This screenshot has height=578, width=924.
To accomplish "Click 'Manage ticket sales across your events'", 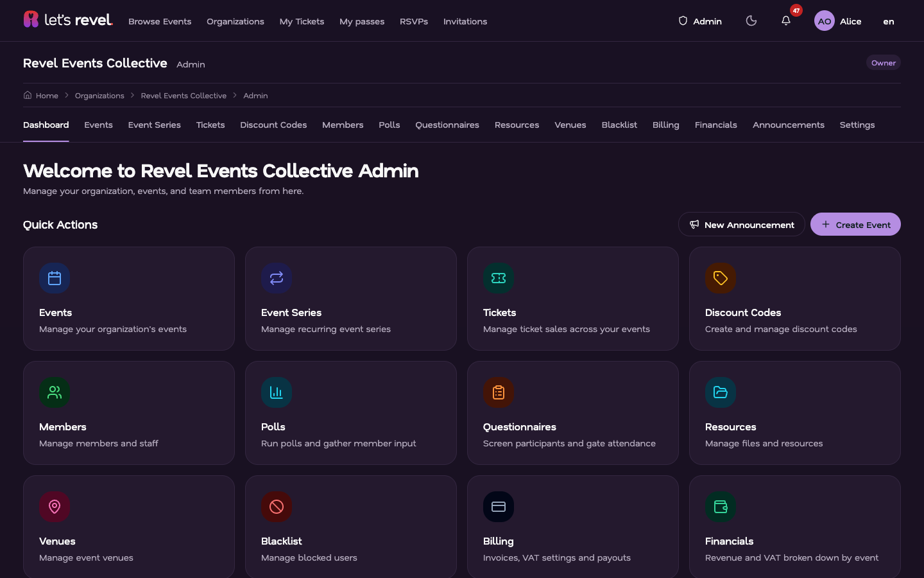I will 567,329.
